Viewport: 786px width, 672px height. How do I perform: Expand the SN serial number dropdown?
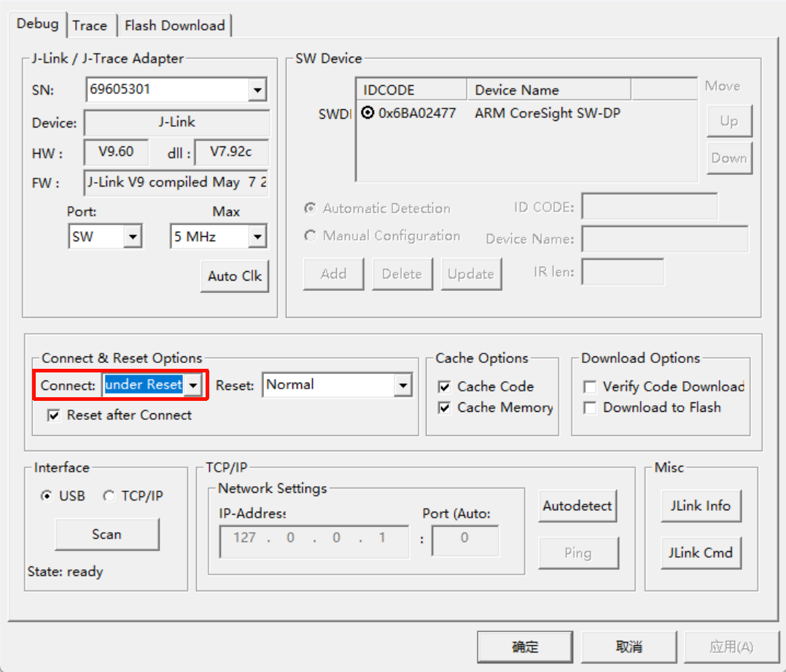click(x=257, y=90)
